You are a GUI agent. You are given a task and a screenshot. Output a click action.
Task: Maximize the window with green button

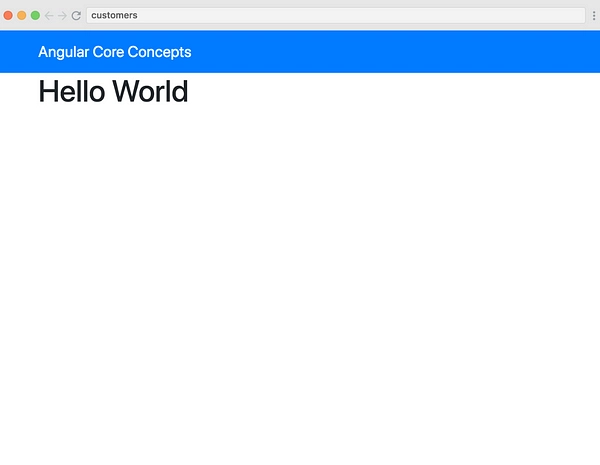click(35, 15)
